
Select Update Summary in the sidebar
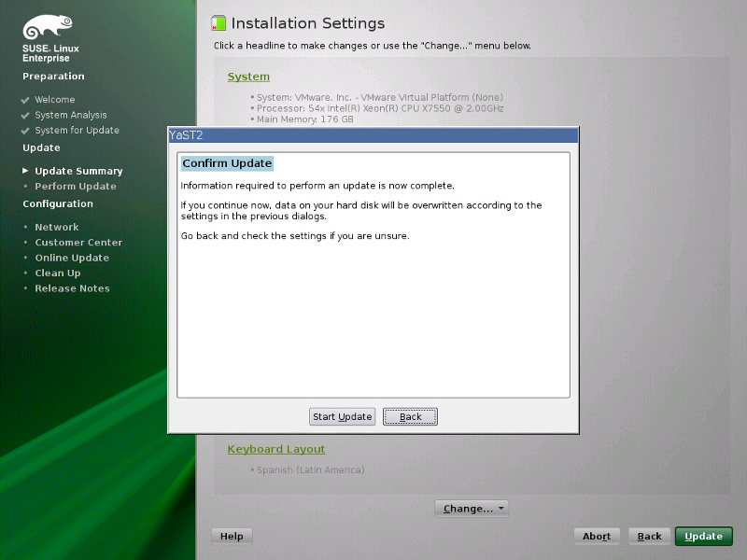coord(78,171)
